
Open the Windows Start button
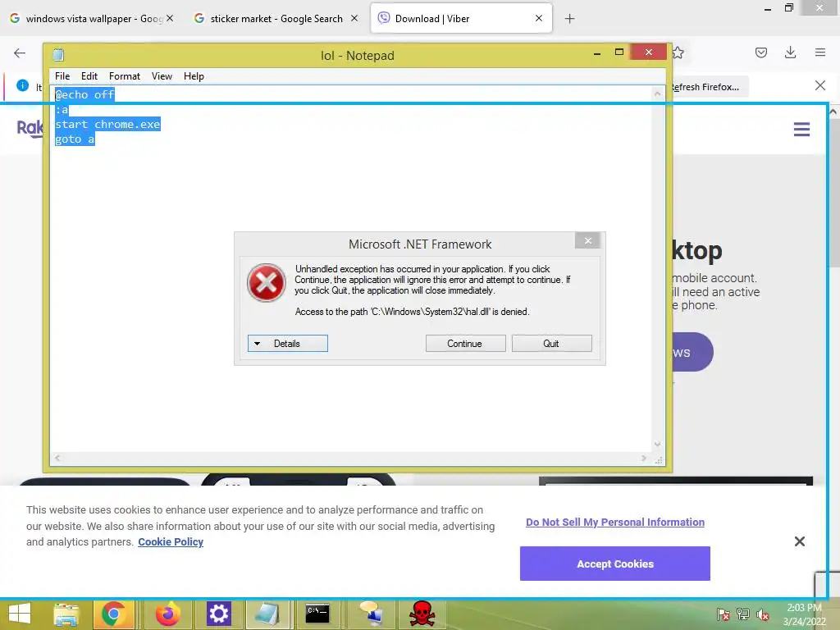click(20, 614)
